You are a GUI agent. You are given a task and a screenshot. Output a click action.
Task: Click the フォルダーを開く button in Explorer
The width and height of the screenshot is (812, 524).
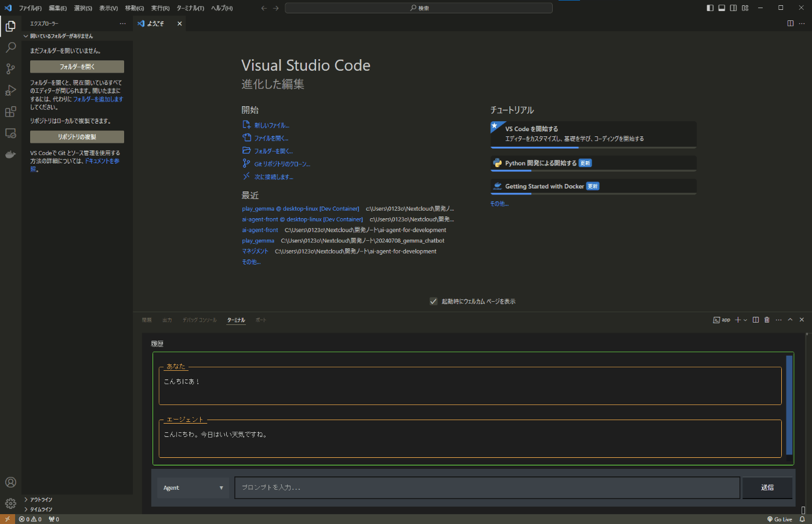(77, 67)
